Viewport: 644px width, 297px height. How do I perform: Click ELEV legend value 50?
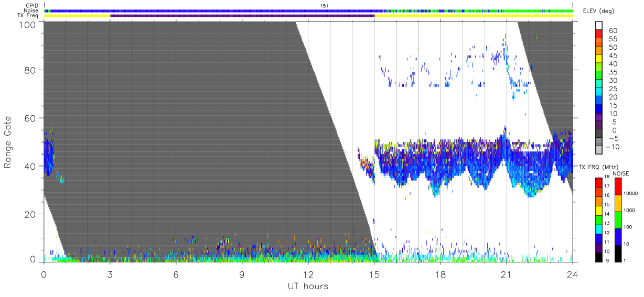pyautogui.click(x=612, y=47)
